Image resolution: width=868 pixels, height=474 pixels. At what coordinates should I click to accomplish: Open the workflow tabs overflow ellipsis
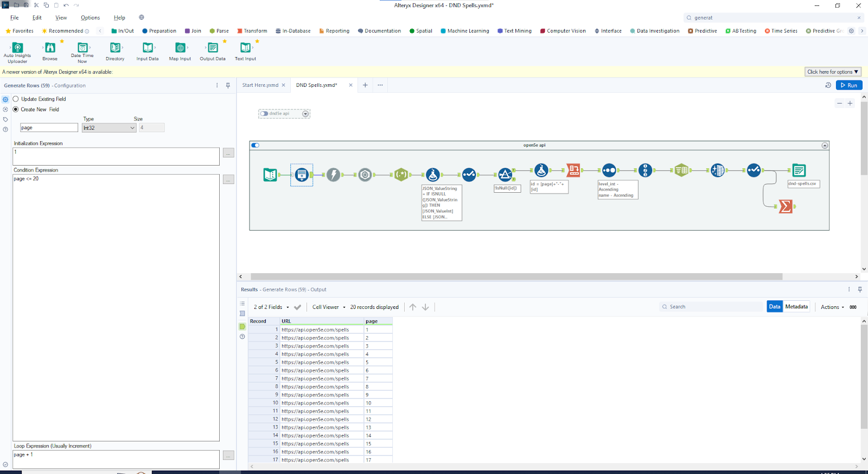tap(380, 85)
